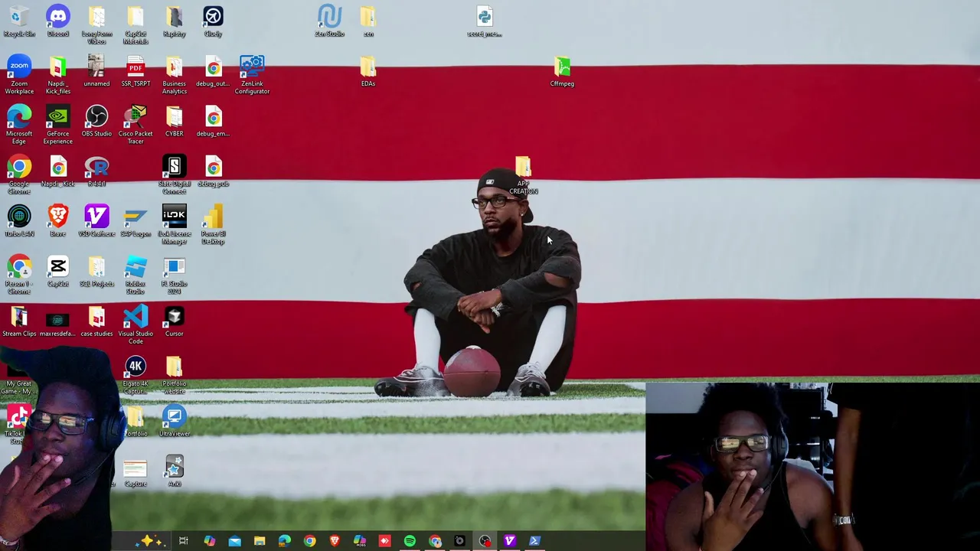Launch the Cluely desktop shortcut
The width and height of the screenshot is (980, 551).
213,21
